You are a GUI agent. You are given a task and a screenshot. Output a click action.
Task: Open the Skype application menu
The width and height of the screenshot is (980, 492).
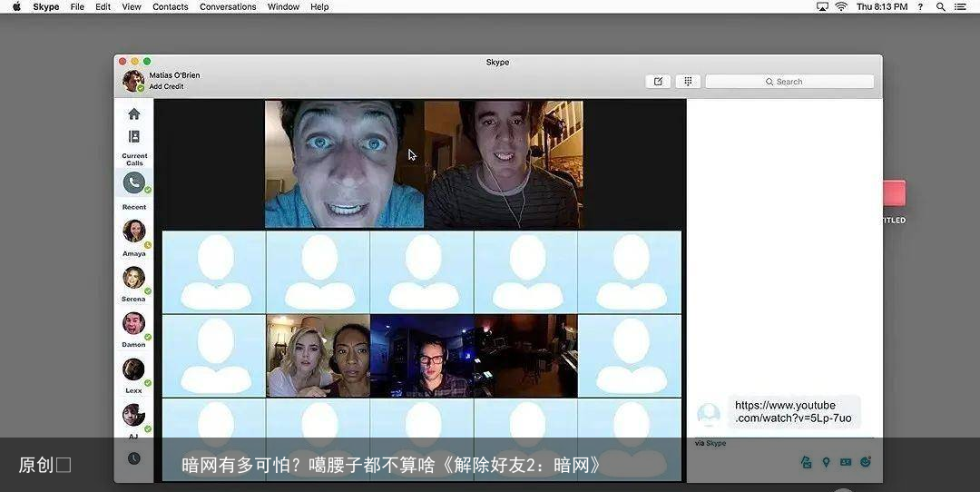coord(45,7)
